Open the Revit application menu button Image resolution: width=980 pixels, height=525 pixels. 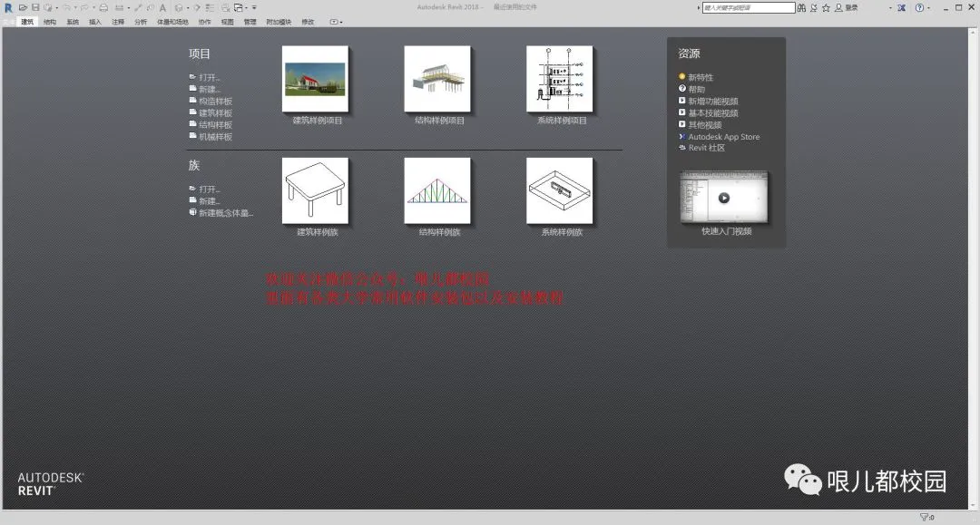coord(8,8)
